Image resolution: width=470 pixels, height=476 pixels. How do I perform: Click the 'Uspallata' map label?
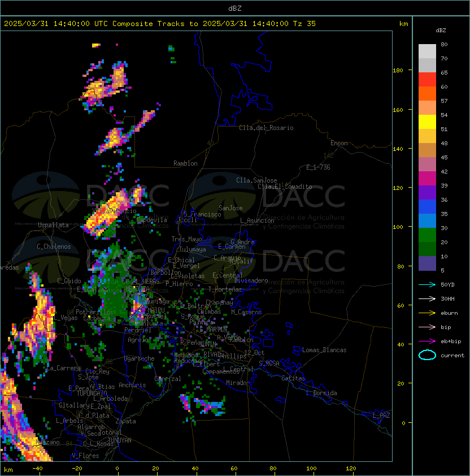pos(53,225)
